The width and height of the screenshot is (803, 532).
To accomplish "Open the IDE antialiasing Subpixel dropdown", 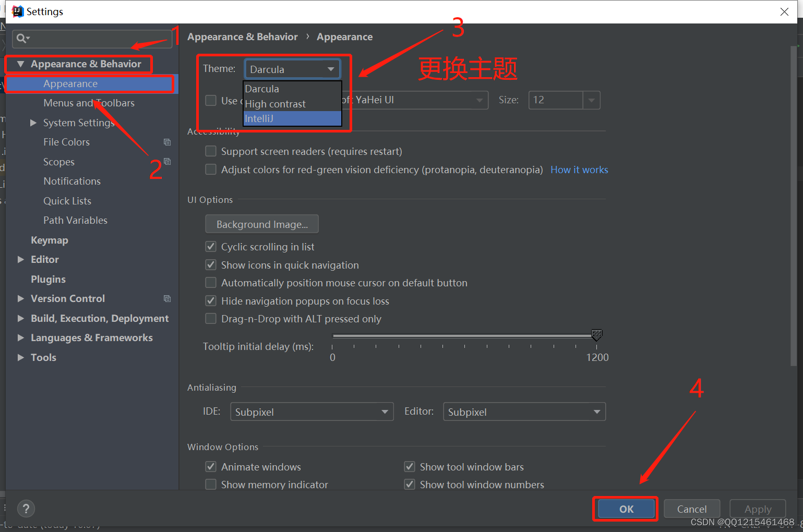I will coord(311,412).
